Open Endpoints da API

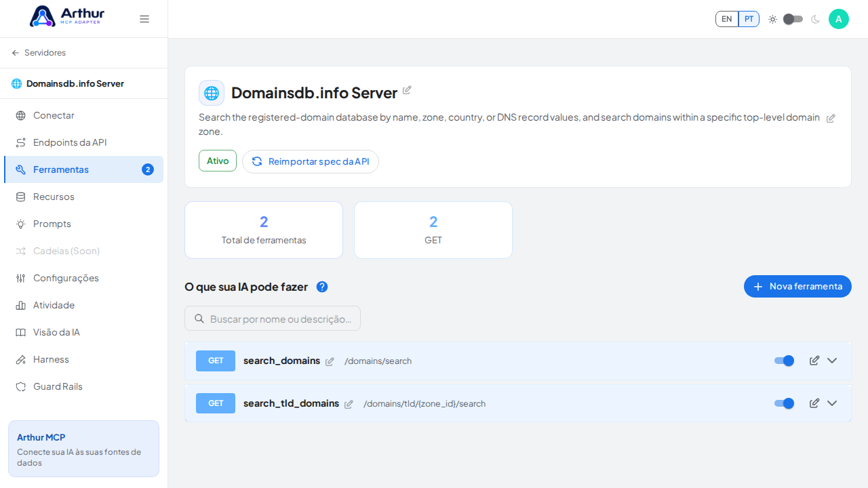pyautogui.click(x=83, y=142)
